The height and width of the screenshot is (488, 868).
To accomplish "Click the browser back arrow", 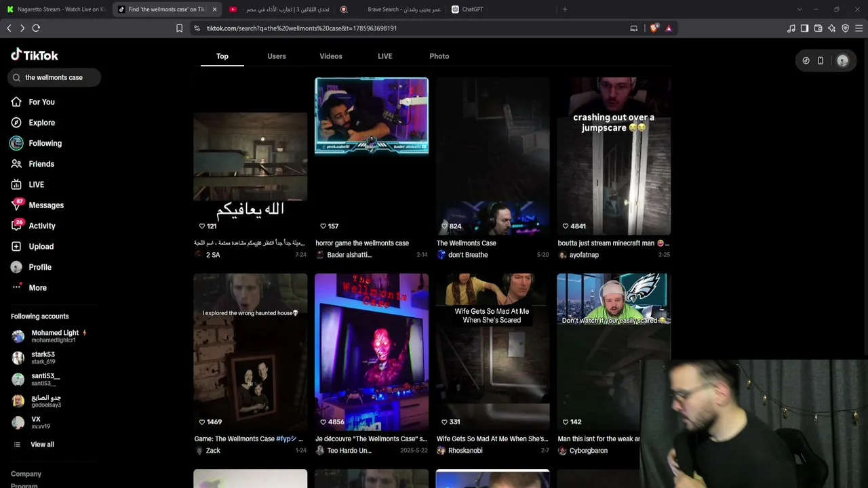I will point(9,28).
